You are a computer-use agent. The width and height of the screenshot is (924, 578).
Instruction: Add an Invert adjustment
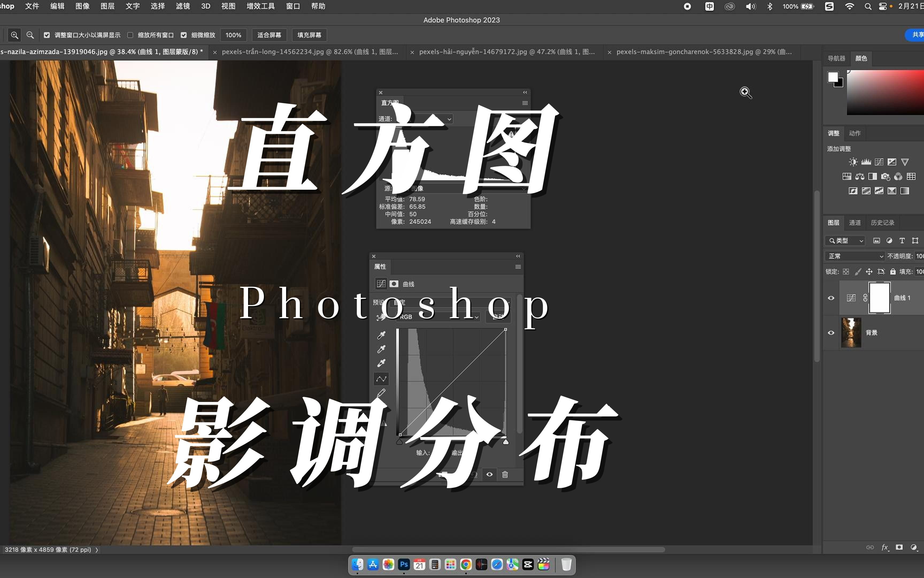tap(853, 191)
